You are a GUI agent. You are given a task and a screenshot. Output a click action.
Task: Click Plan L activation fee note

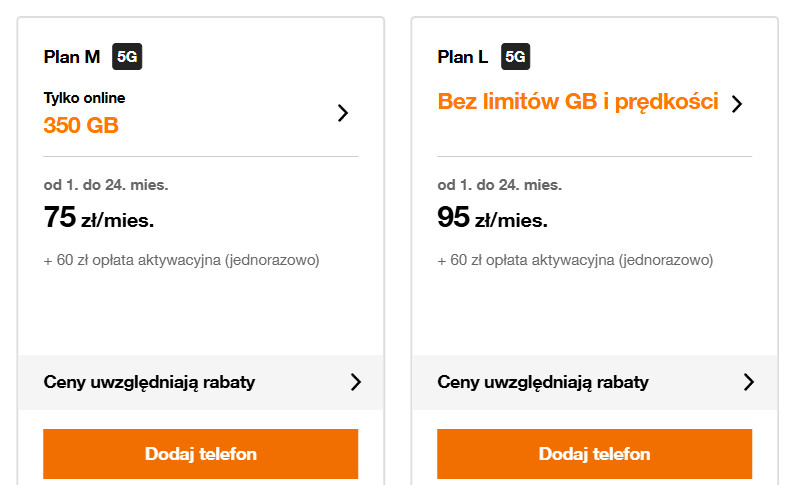pyautogui.click(x=575, y=261)
